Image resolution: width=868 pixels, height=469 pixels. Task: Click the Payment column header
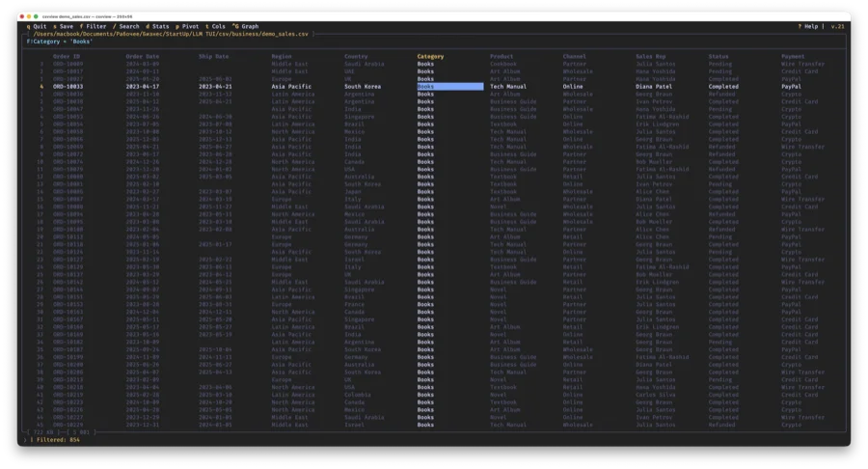(x=794, y=56)
